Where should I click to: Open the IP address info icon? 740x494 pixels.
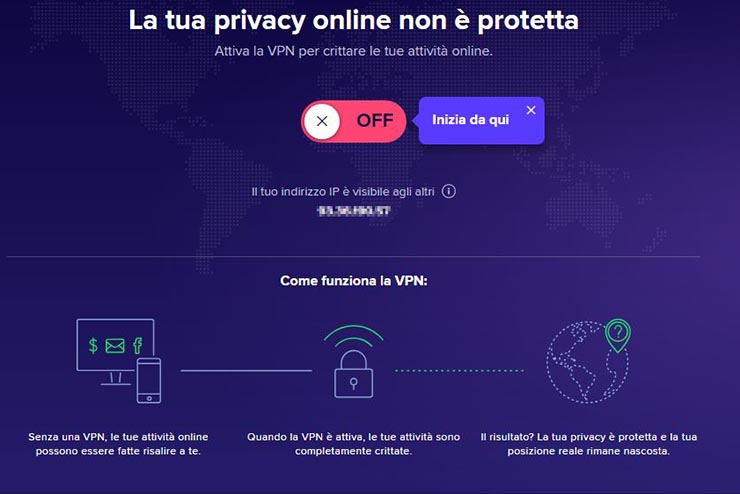[449, 190]
